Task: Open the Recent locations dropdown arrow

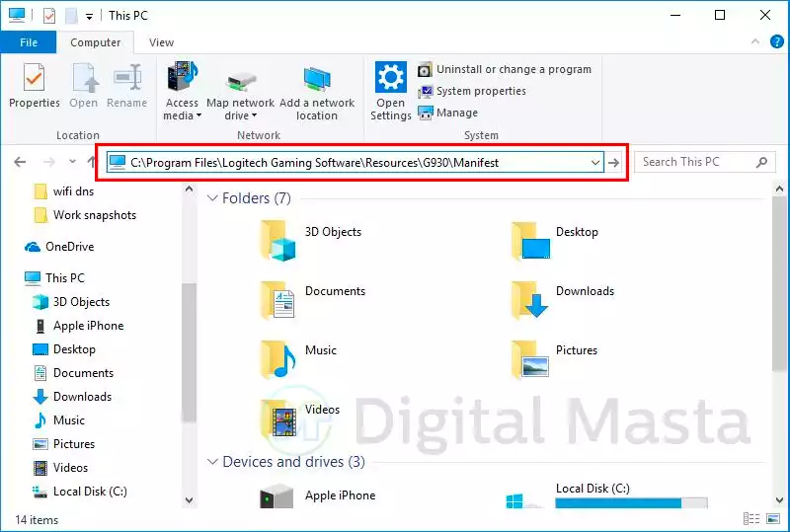Action: click(x=72, y=162)
